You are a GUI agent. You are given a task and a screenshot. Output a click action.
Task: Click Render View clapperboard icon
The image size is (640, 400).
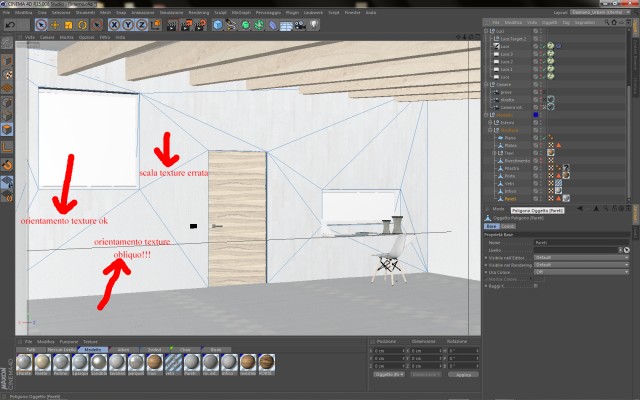(x=173, y=25)
